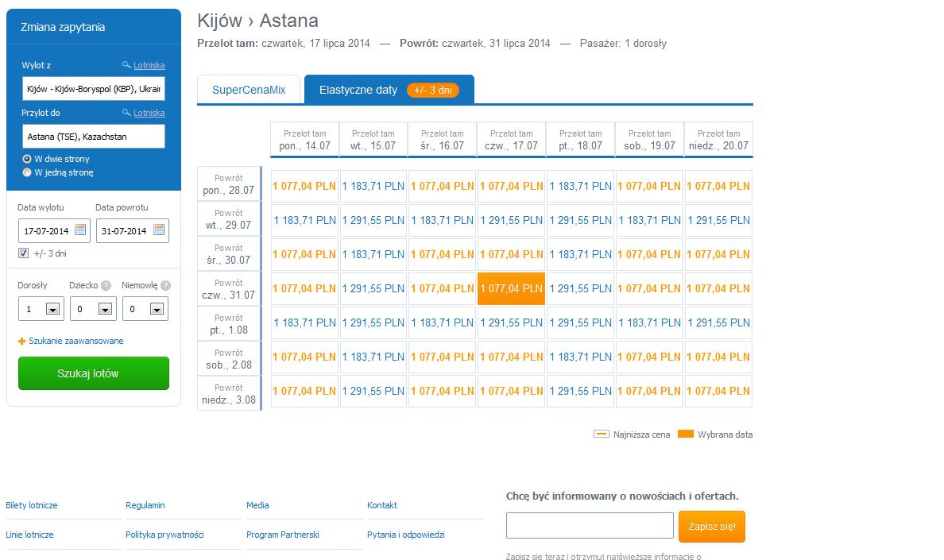Open the Szukanie zaawansowane link
This screenshot has height=560, width=944.
click(75, 341)
